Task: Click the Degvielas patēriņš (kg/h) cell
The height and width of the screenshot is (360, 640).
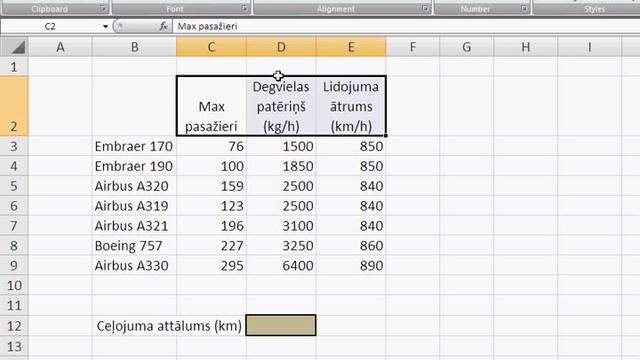Action: (x=281, y=106)
